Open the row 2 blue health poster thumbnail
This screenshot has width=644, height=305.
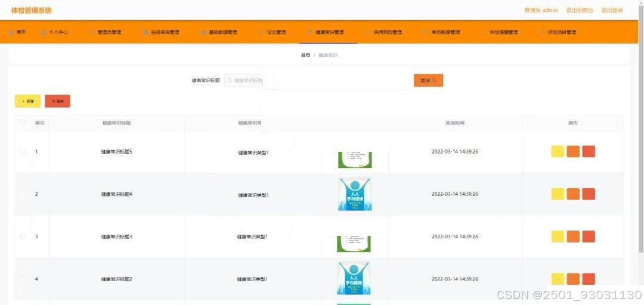tap(355, 194)
